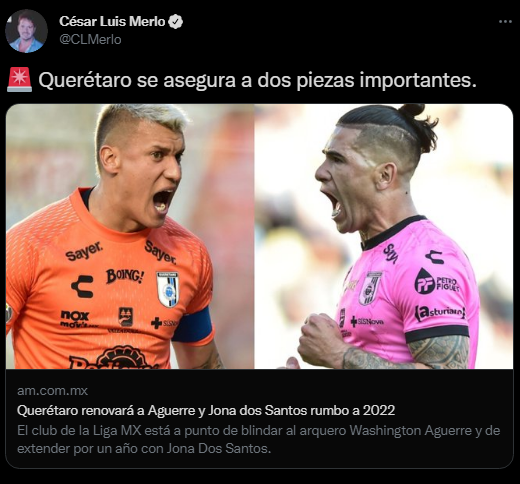Screen dimensions: 520x484
Task: Open headline Querétaro renovará a Aguerre y Jona
Action: [x=206, y=410]
